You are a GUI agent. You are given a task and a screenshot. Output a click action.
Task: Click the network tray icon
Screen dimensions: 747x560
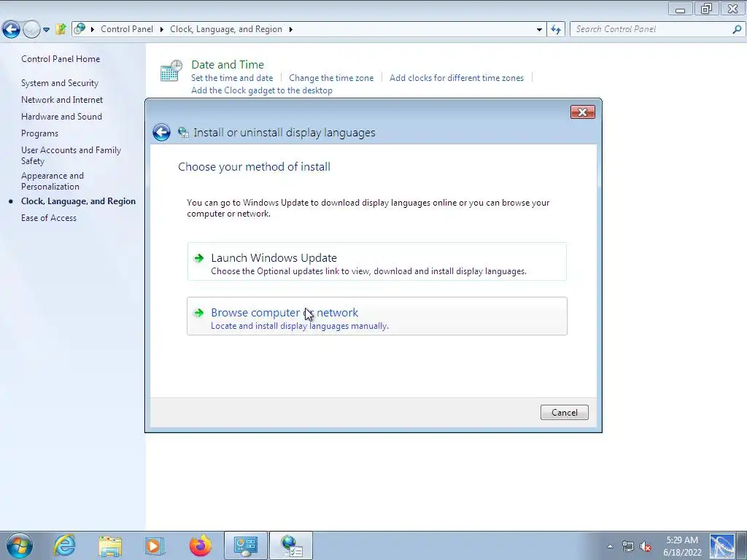coord(627,546)
